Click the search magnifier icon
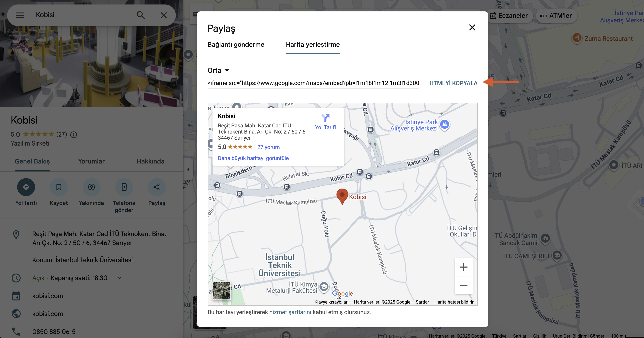The height and width of the screenshot is (338, 644). click(x=141, y=15)
